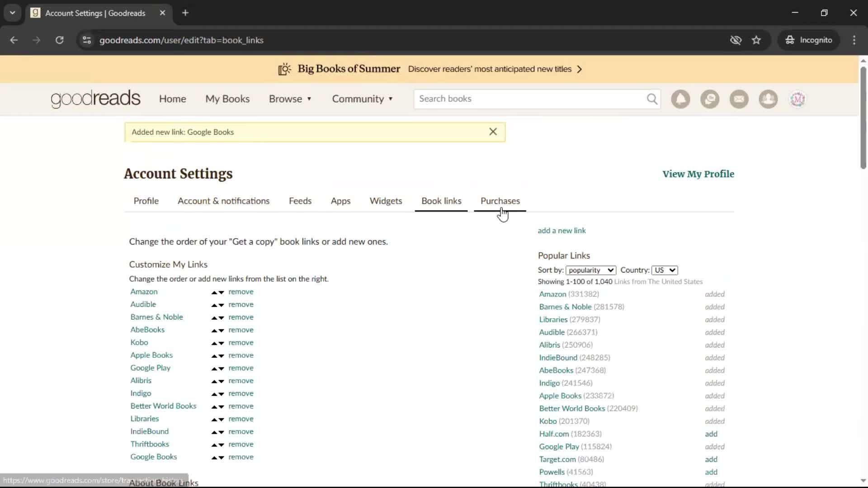
Task: Move Google Play up with its up arrow
Action: (x=214, y=369)
